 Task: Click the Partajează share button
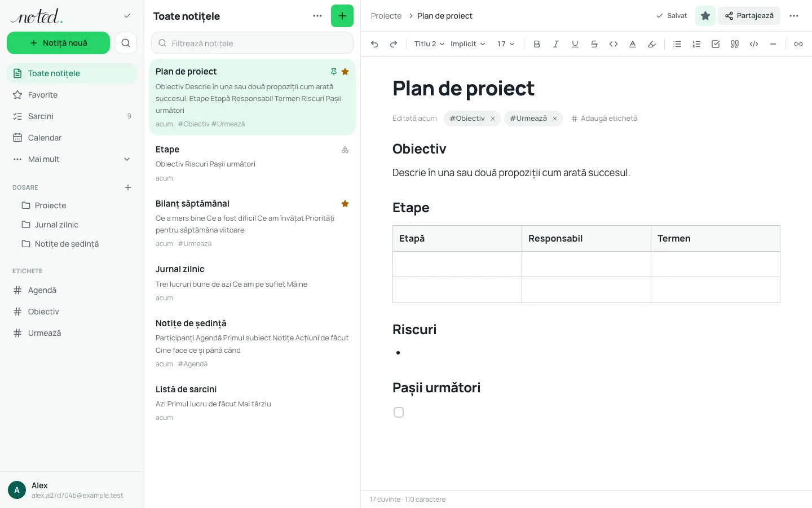pos(749,16)
